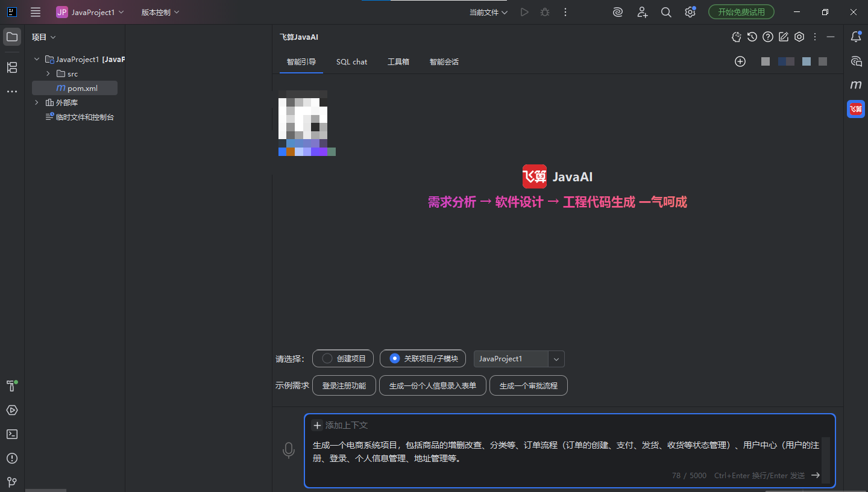Click the light gray square swatch
The image size is (868, 492).
(x=766, y=61)
